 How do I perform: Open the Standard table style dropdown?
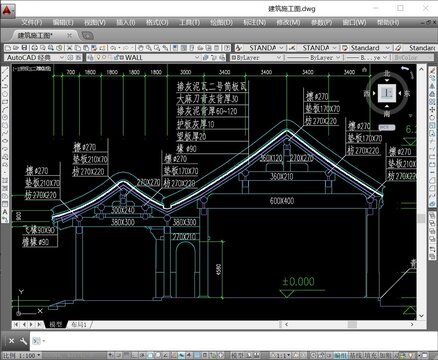coord(387,48)
